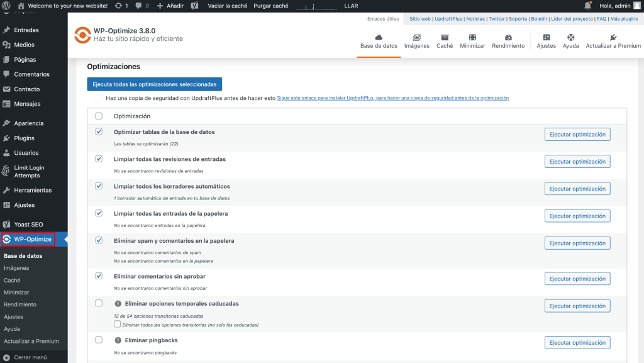The height and width of the screenshot is (363, 644).
Task: Click Purgar caché in admin bar
Action: 270,6
